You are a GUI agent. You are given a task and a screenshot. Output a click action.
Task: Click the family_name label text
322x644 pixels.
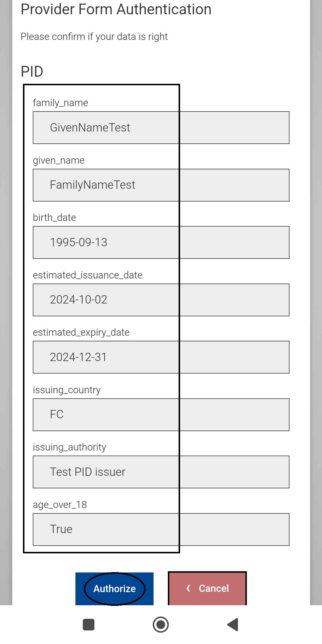pos(61,103)
